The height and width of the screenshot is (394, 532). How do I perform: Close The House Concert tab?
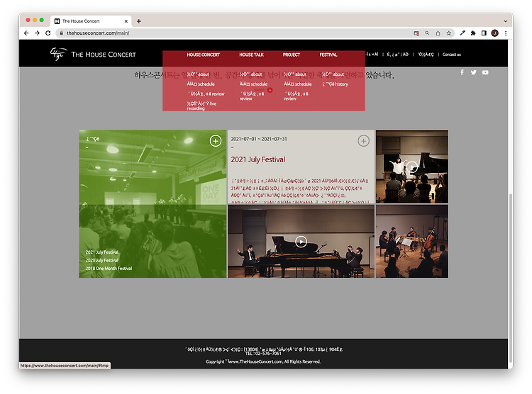pyautogui.click(x=126, y=21)
